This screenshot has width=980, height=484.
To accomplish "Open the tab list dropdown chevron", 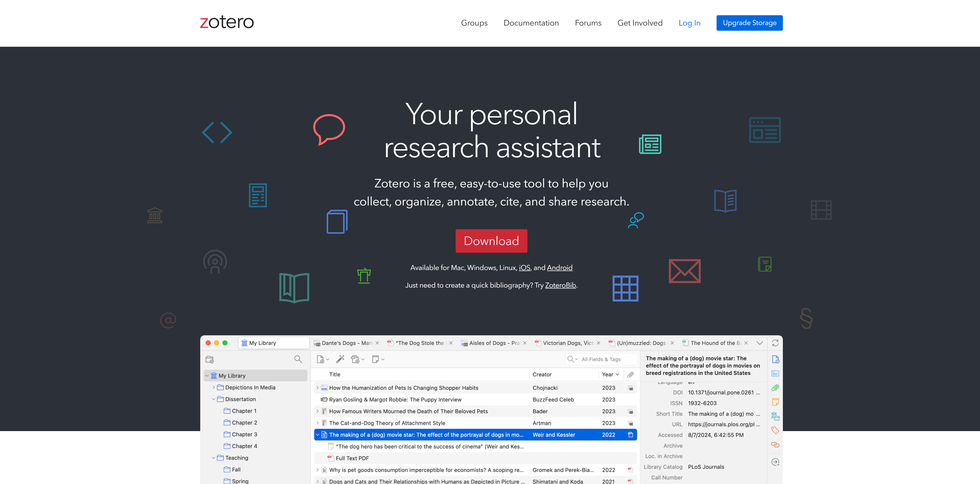I will click(x=759, y=343).
